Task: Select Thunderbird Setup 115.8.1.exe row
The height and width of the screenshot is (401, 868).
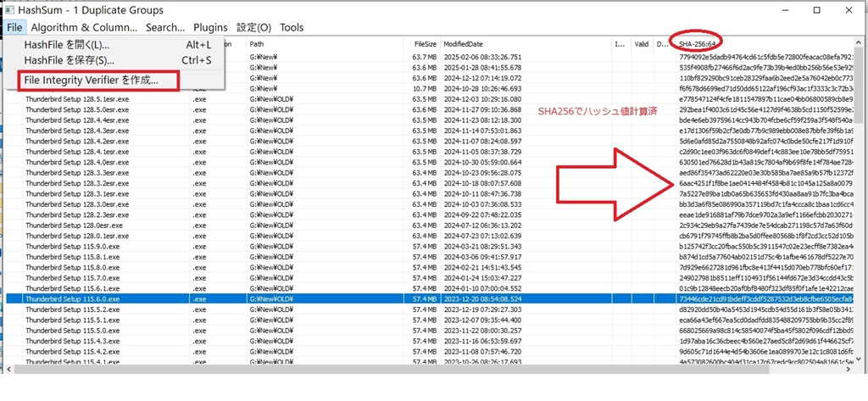Action: [431, 257]
